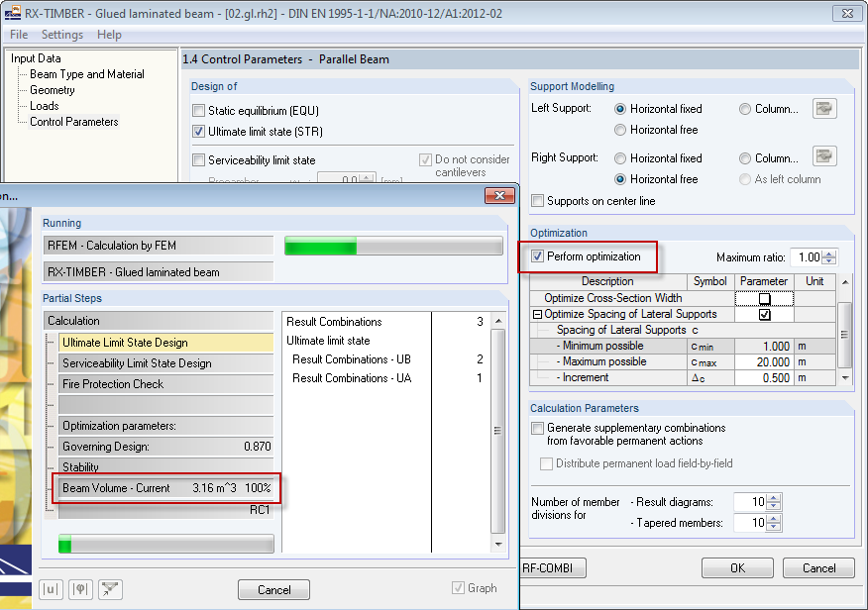Click Result diagrams divisions field
868x610 pixels.
[x=751, y=502]
